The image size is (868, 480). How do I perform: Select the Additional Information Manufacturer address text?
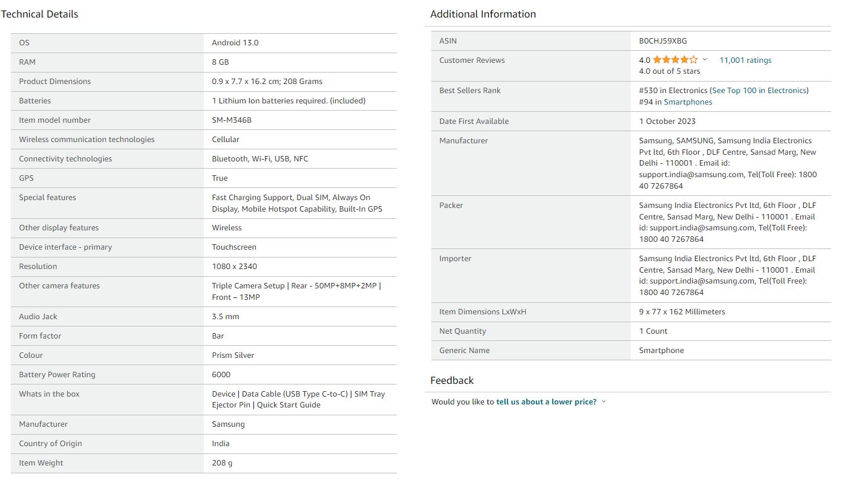coord(728,163)
